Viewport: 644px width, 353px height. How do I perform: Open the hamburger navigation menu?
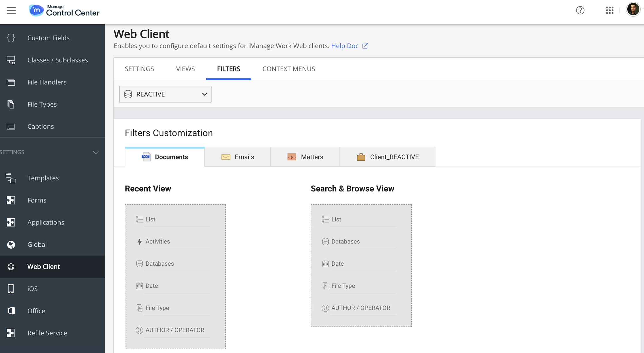(x=11, y=11)
